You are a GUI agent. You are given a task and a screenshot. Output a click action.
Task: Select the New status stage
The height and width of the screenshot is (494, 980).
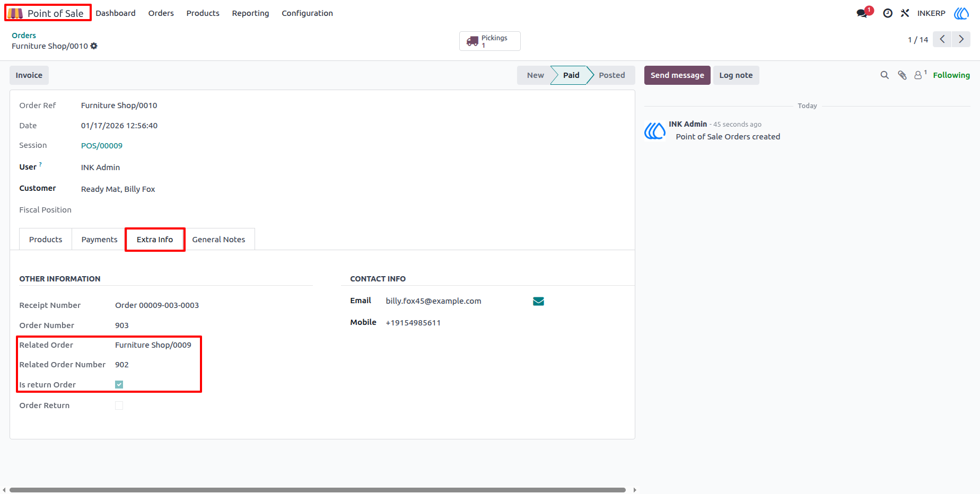pyautogui.click(x=535, y=75)
